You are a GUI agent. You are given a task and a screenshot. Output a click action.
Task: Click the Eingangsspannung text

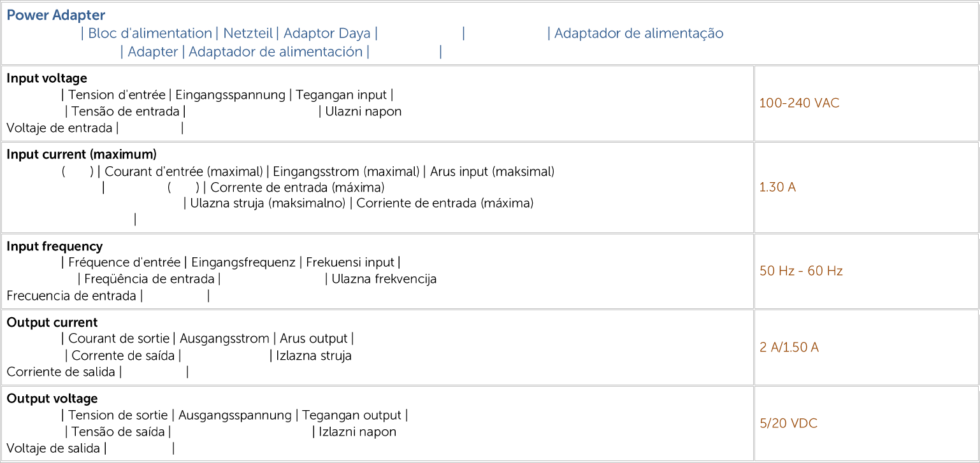[230, 95]
